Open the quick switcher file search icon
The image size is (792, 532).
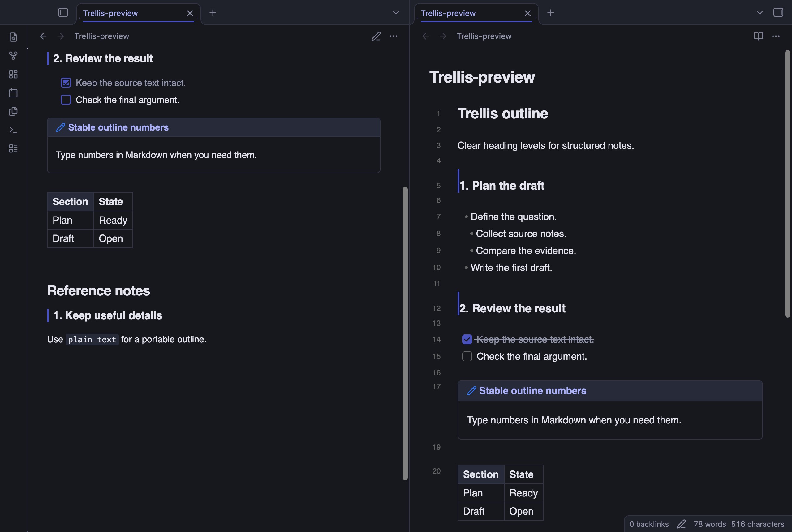[x=13, y=37]
